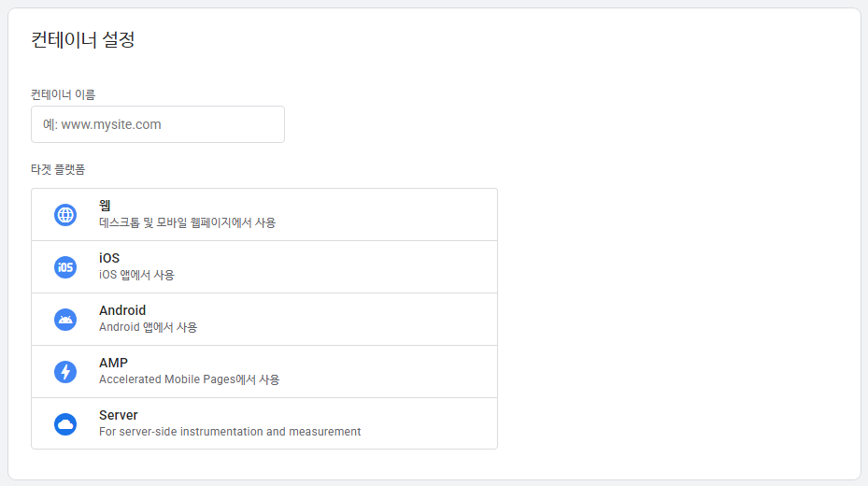Image resolution: width=868 pixels, height=486 pixels.
Task: Click the Android robot icon
Action: (65, 320)
